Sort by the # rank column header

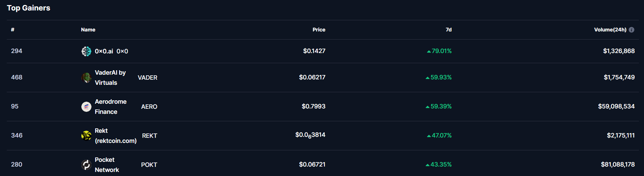coord(12,30)
